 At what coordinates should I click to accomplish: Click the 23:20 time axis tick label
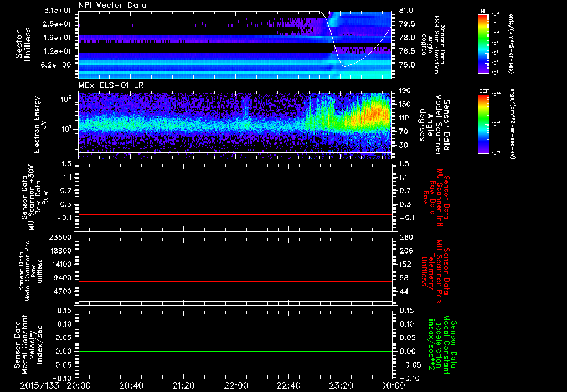pyautogui.click(x=341, y=386)
